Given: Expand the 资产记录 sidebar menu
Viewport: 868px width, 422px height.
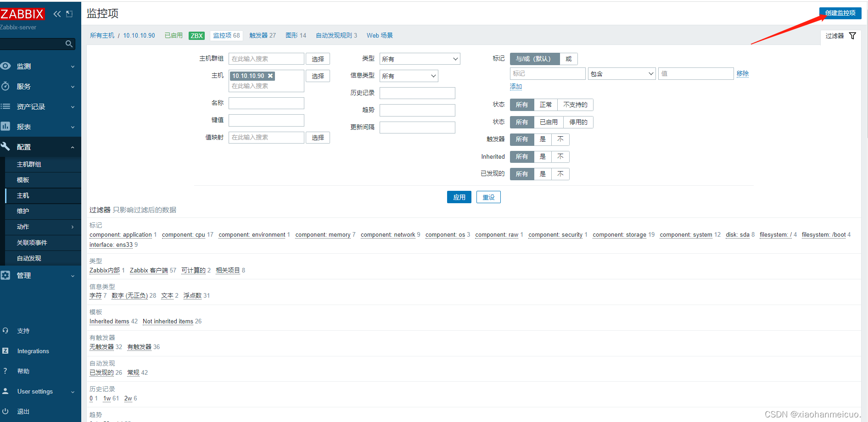Looking at the screenshot, I should click(73, 107).
